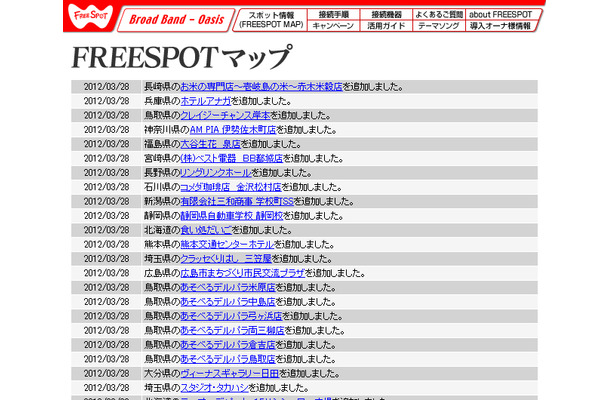The height and width of the screenshot is (400, 610).
Task: Open 導入オーナ様情報 menu item
Action: [x=500, y=26]
